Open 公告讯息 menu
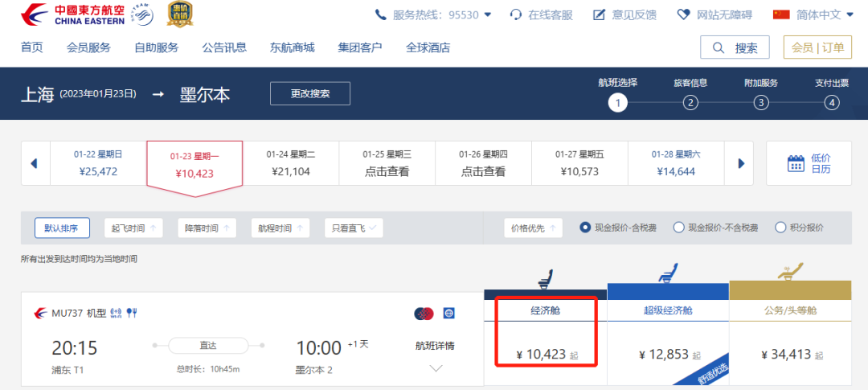The image size is (868, 390). [x=224, y=47]
